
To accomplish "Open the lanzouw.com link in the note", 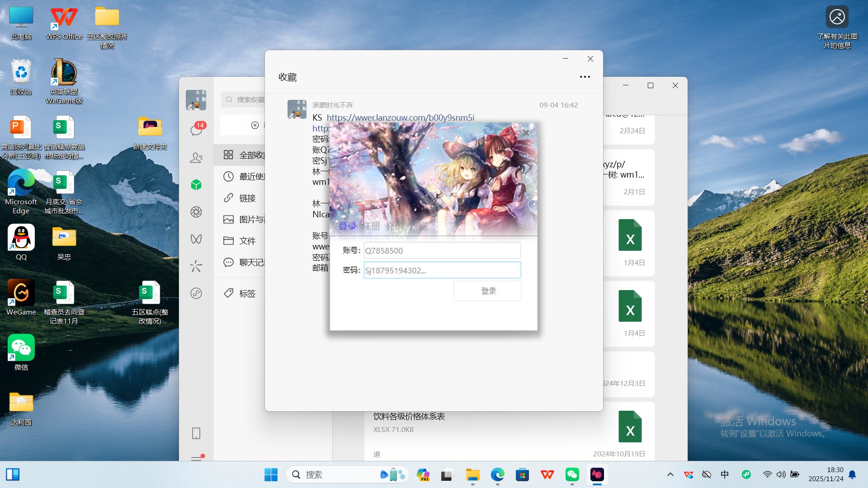I will pyautogui.click(x=400, y=117).
